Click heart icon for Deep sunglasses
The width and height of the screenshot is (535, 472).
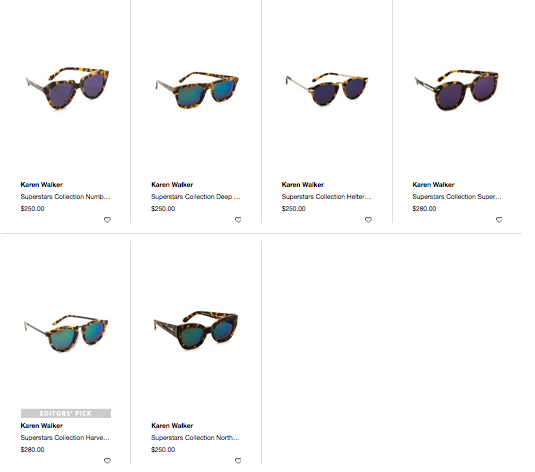[238, 220]
